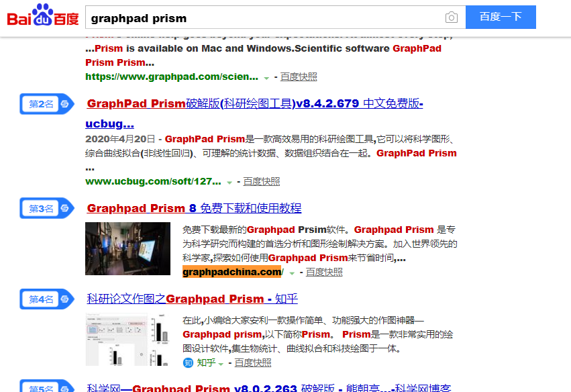The image size is (571, 392).
Task: Open 科研论文作图之Graphpad Prism - 知乎 link
Action: pyautogui.click(x=193, y=299)
